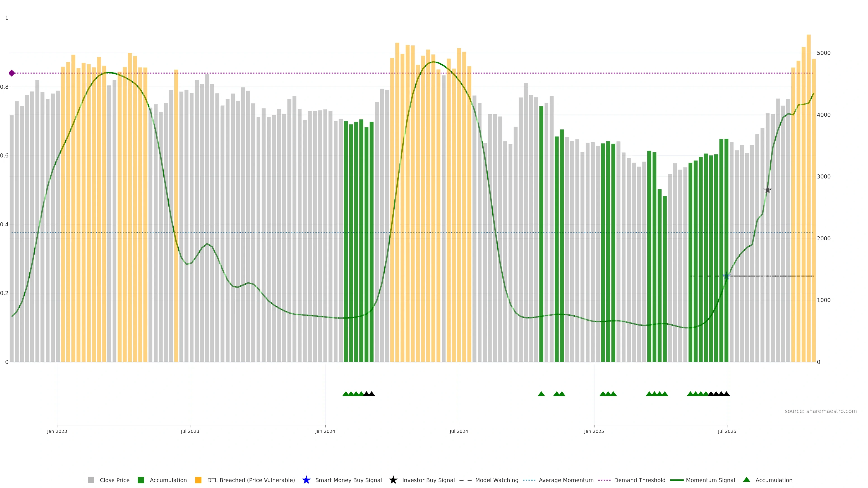Screen dimensions: 868x488
Task: Click the Jan 2024 axis label
Action: pos(325,431)
